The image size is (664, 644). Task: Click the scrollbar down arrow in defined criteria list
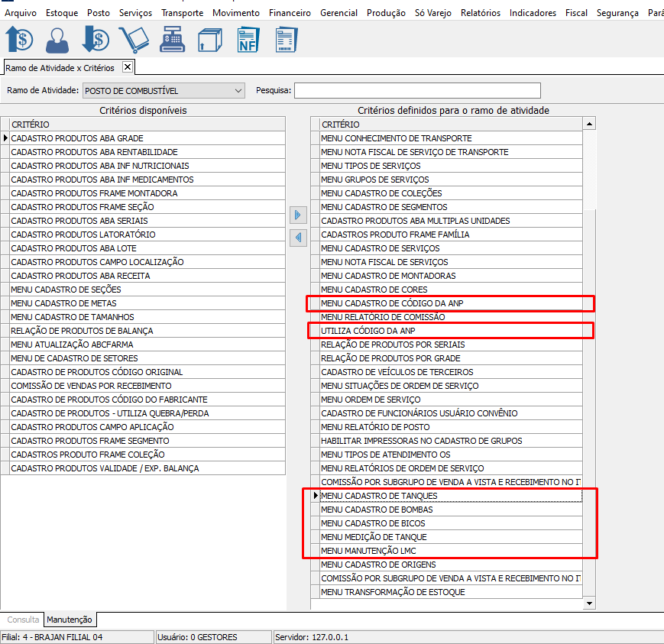tap(589, 604)
